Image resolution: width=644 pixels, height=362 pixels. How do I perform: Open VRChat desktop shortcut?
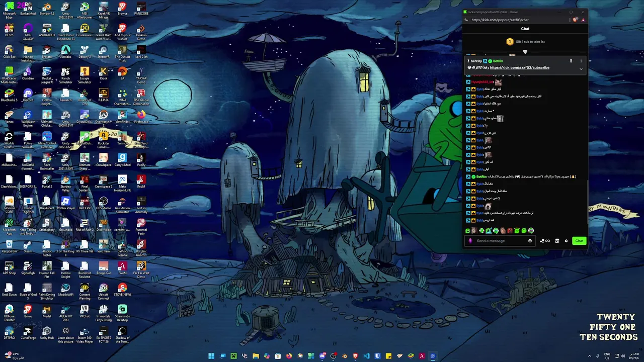pos(85,312)
